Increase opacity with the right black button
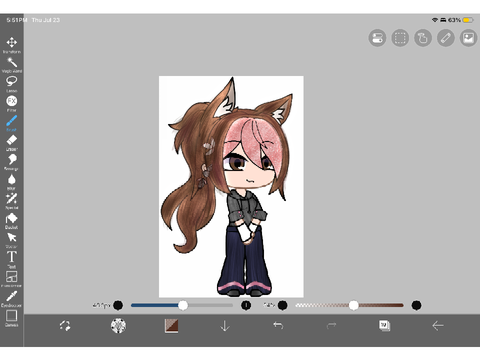The height and width of the screenshot is (360, 480). click(x=416, y=305)
